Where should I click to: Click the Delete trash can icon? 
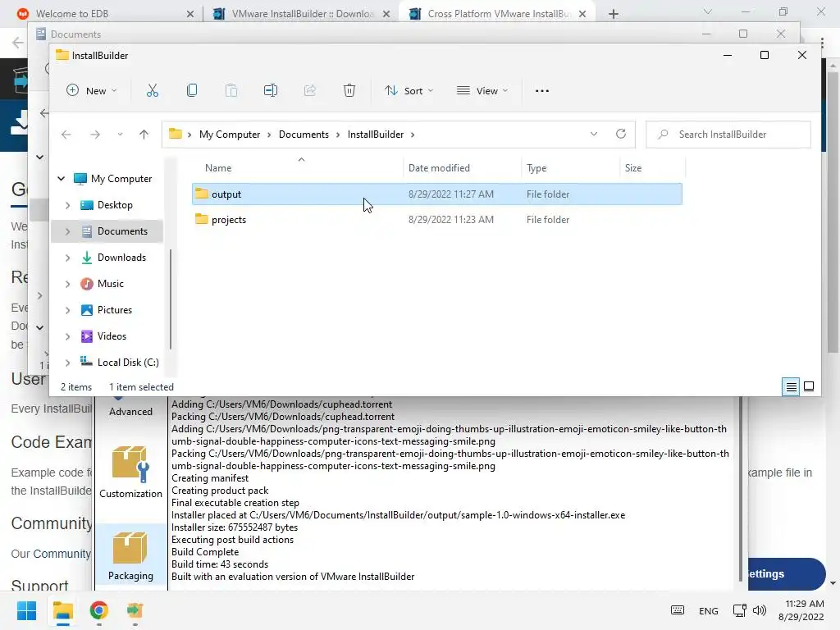pyautogui.click(x=349, y=90)
